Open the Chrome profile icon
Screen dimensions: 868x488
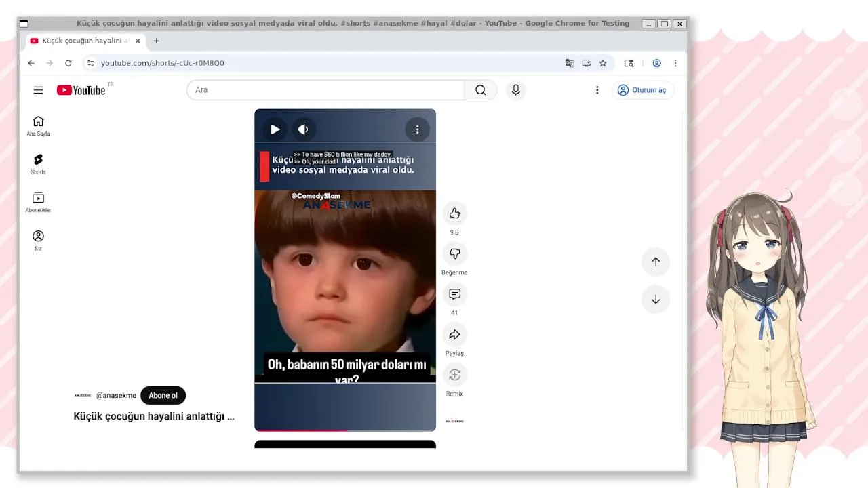656,63
